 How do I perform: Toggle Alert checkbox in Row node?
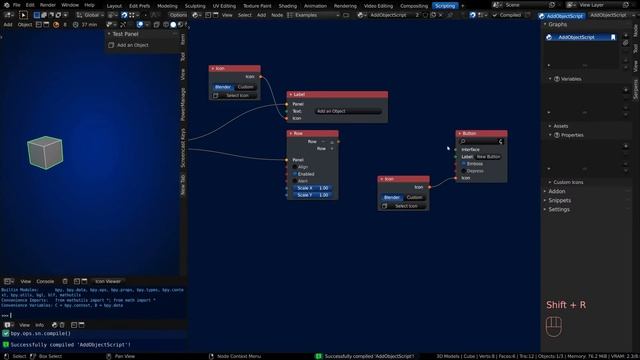pyautogui.click(x=295, y=181)
